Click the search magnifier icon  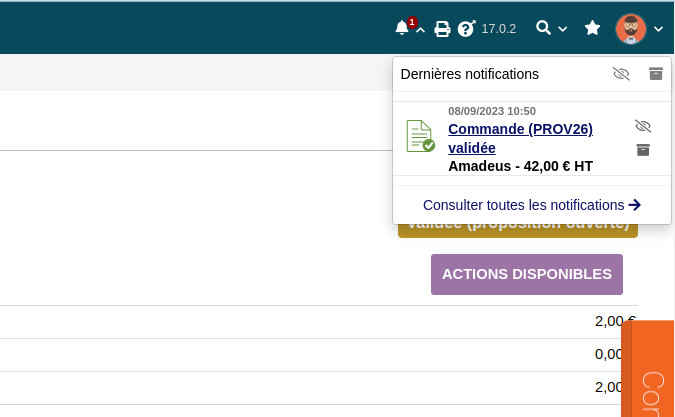(x=544, y=28)
